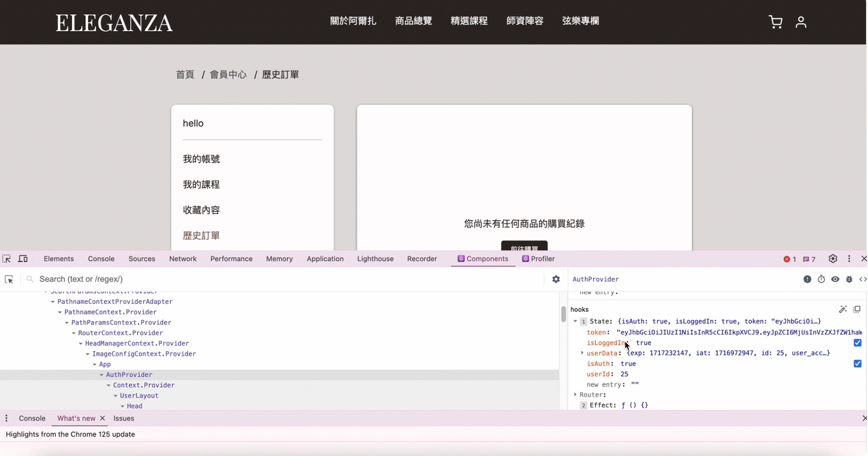868x456 pixels.
Task: Open the Console drawer tab
Action: (32, 419)
